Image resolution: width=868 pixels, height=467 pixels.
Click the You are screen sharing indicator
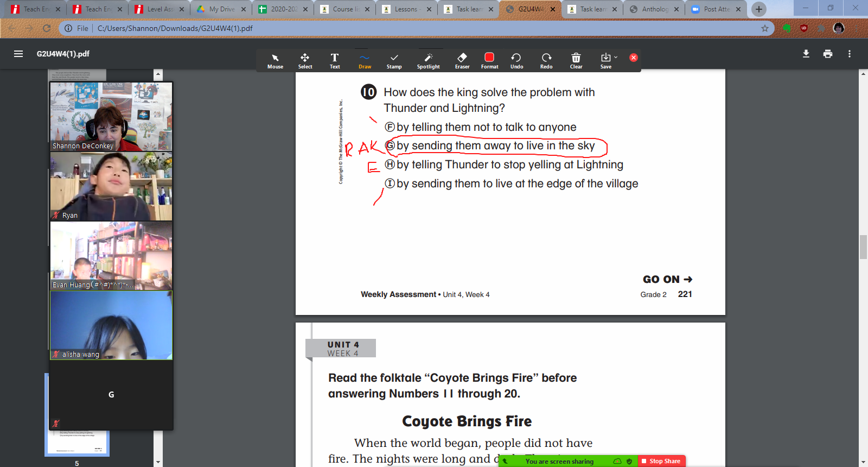559,462
